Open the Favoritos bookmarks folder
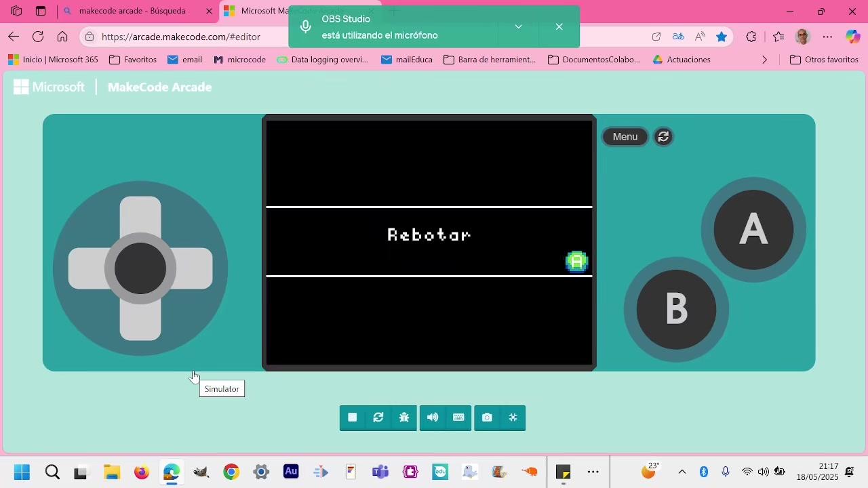This screenshot has height=488, width=868. tap(133, 60)
